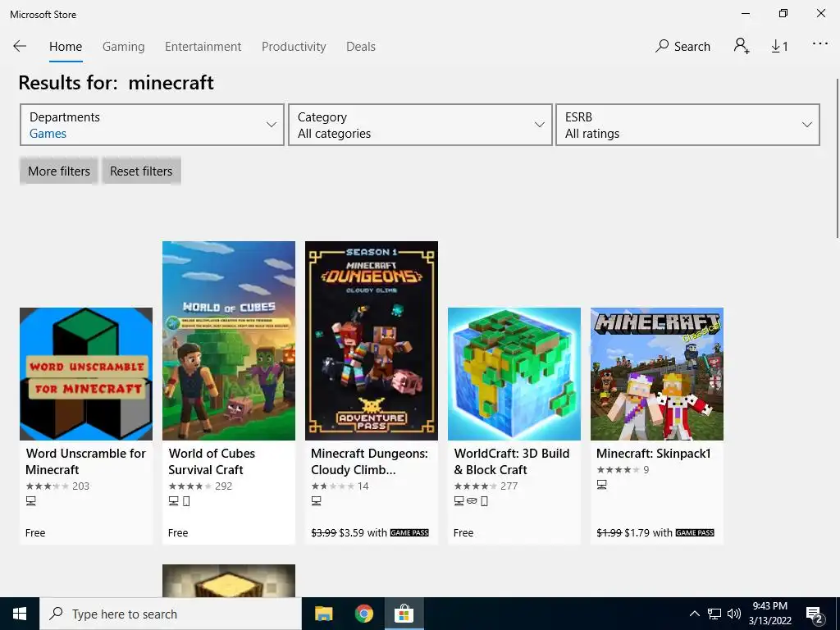
Task: Open File Explorer from the taskbar
Action: coord(323,614)
